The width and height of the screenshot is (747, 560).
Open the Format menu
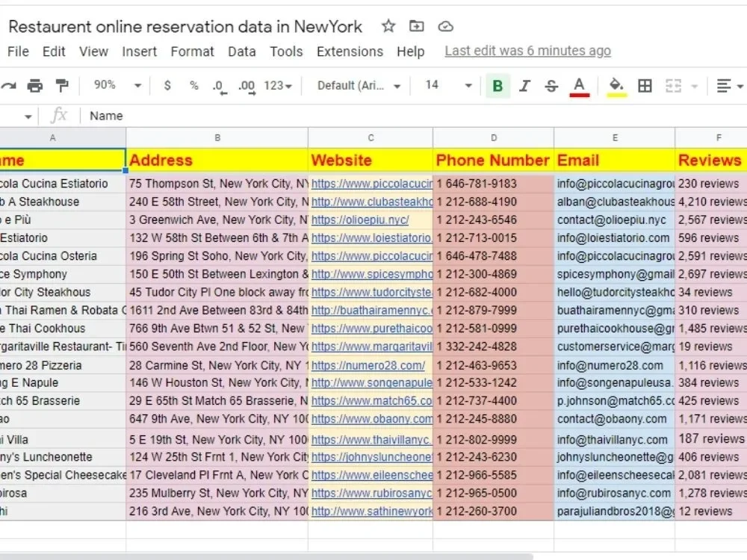193,52
